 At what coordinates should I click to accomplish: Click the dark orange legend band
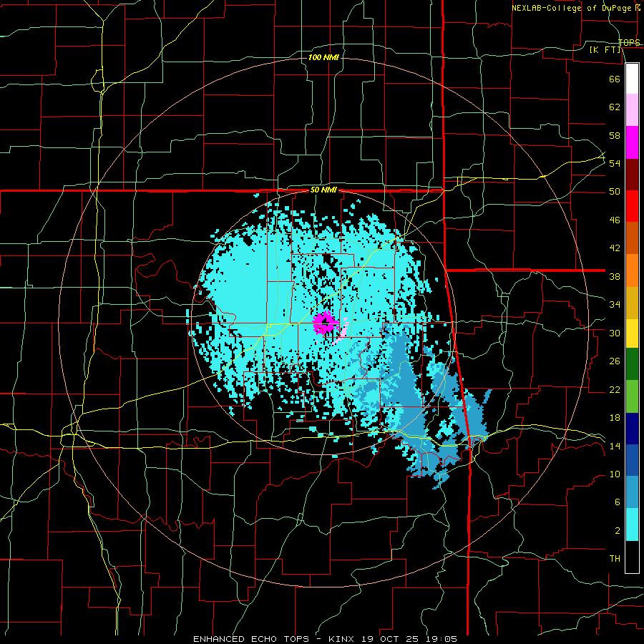click(x=632, y=238)
